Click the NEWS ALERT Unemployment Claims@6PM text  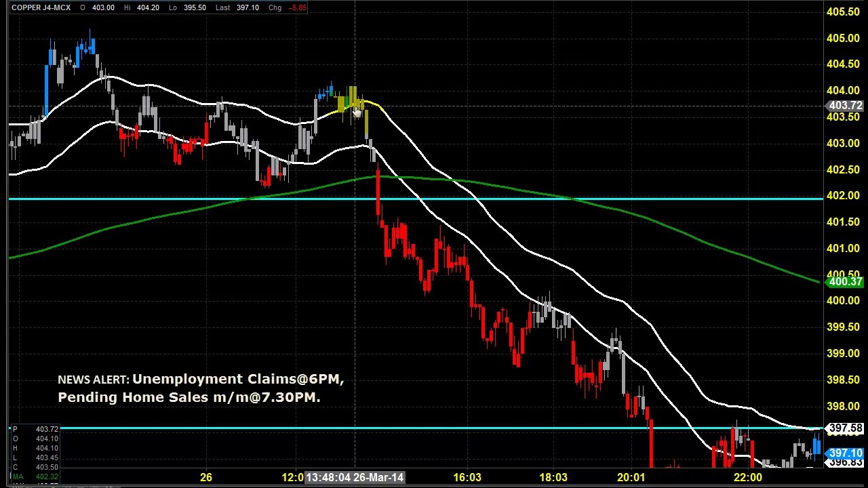pos(201,380)
